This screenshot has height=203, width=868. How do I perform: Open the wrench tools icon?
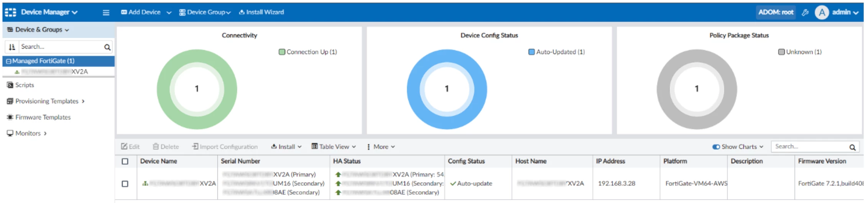[805, 12]
